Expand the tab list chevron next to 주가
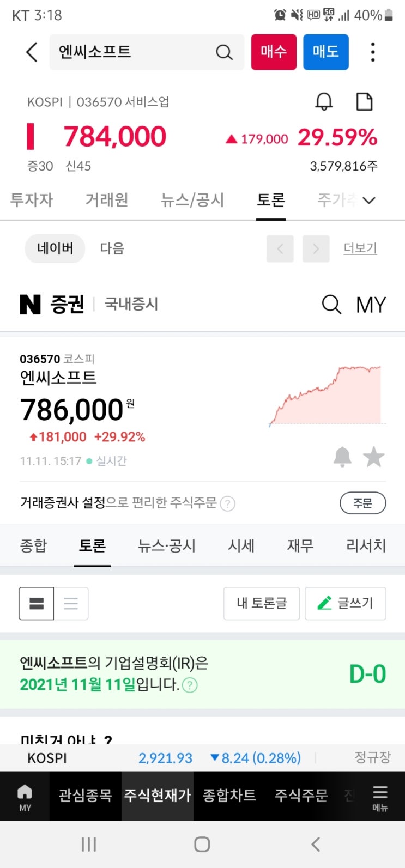The width and height of the screenshot is (405, 868). point(369,201)
